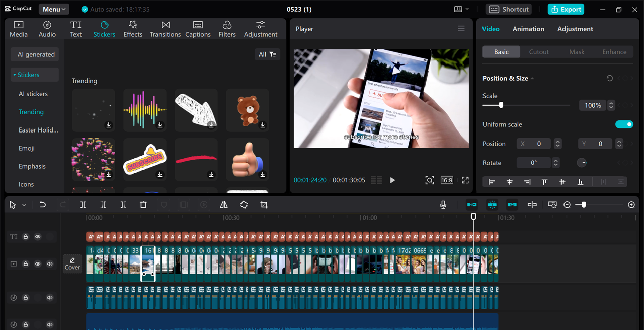Open the Transitions tab
Screen dimensions: 644x330
(x=165, y=29)
